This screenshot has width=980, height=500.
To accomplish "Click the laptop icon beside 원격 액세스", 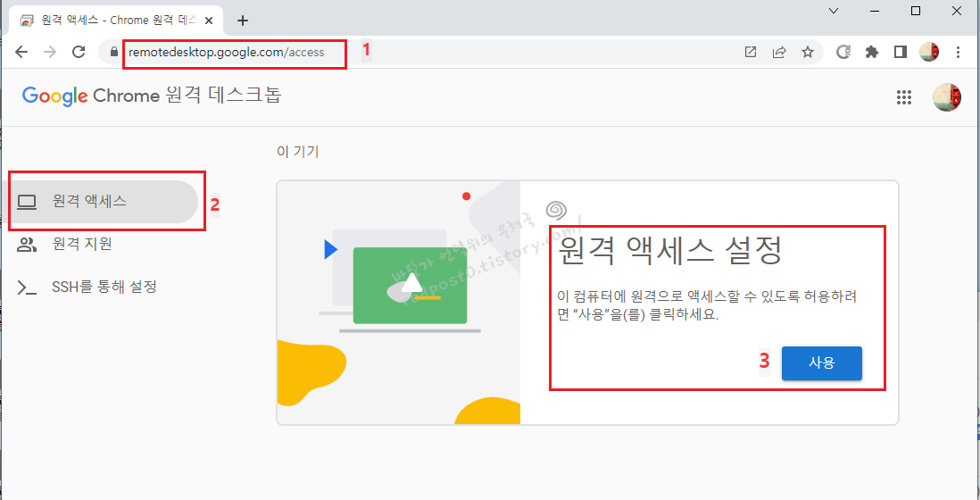I will pos(26,202).
